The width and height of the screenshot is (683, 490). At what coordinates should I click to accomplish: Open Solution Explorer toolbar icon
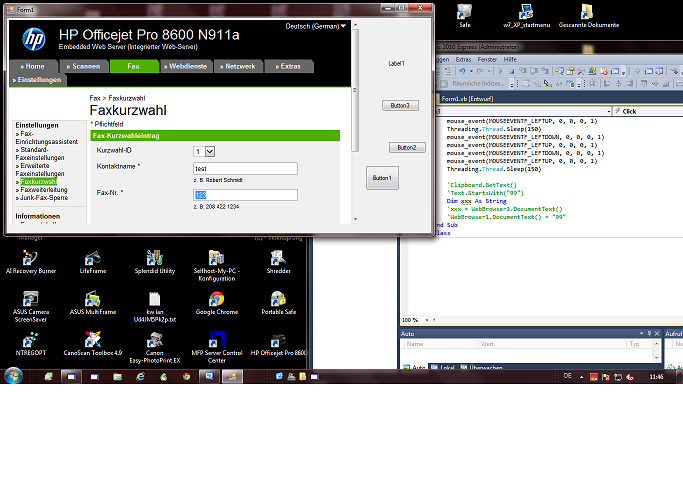coord(559,71)
